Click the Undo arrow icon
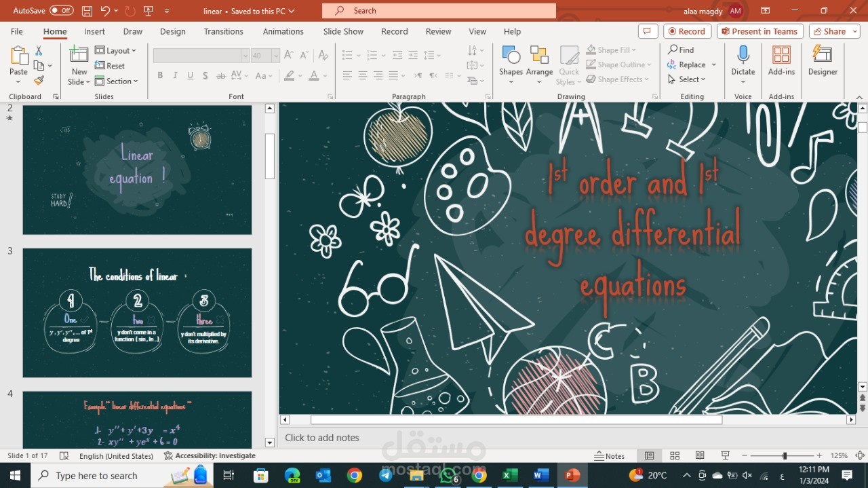Viewport: 868px width, 488px height. pyautogui.click(x=105, y=11)
